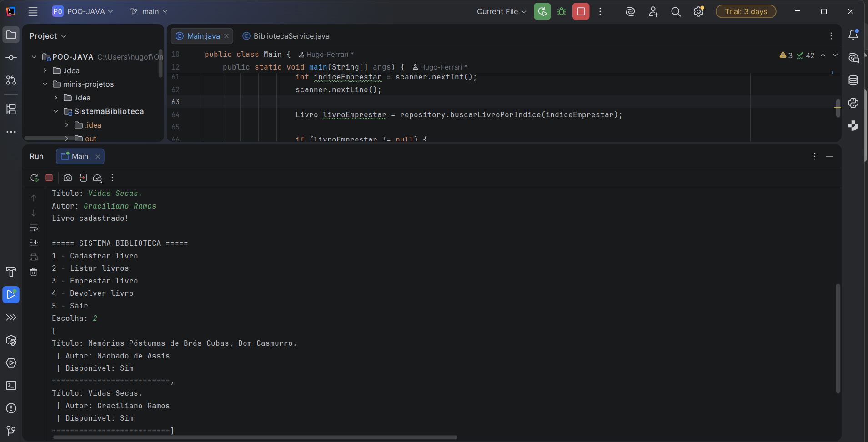Click the Trial: 3 days button
This screenshot has width=868, height=442.
coord(745,12)
